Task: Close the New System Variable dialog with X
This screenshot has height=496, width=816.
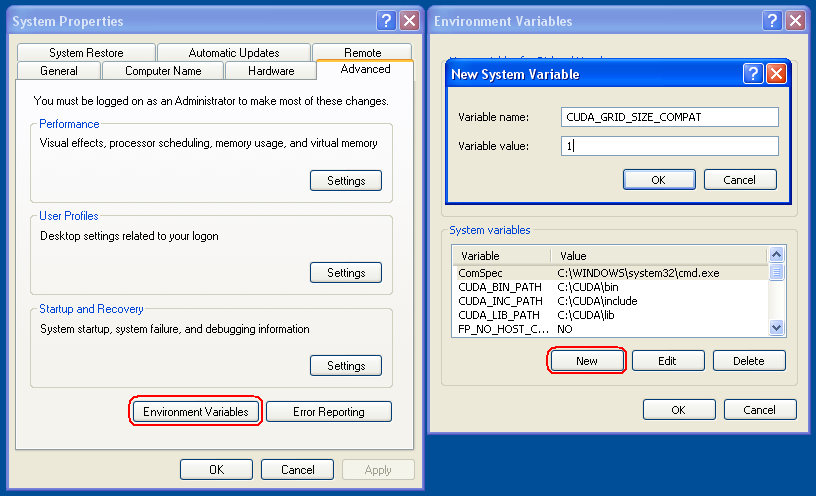Action: [x=776, y=74]
